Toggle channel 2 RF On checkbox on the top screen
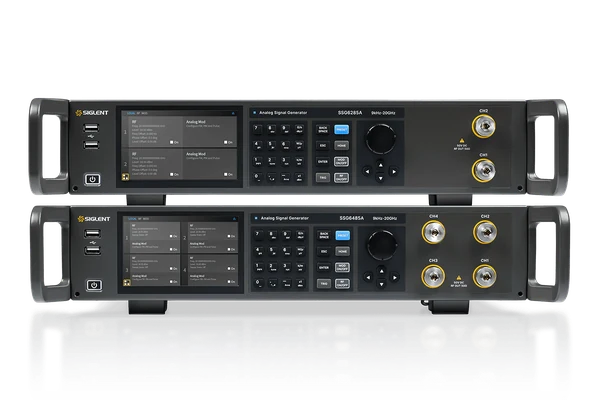Image resolution: width=600 pixels, height=400 pixels. point(172,174)
